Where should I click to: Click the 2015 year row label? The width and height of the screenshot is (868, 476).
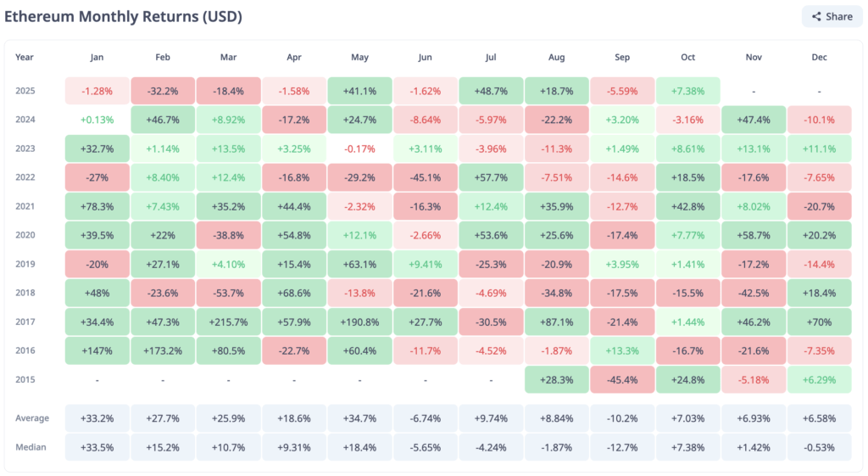25,379
